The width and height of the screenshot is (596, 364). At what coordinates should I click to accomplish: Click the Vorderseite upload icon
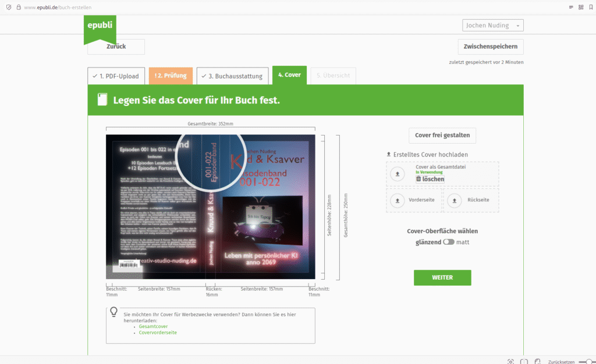(x=398, y=200)
